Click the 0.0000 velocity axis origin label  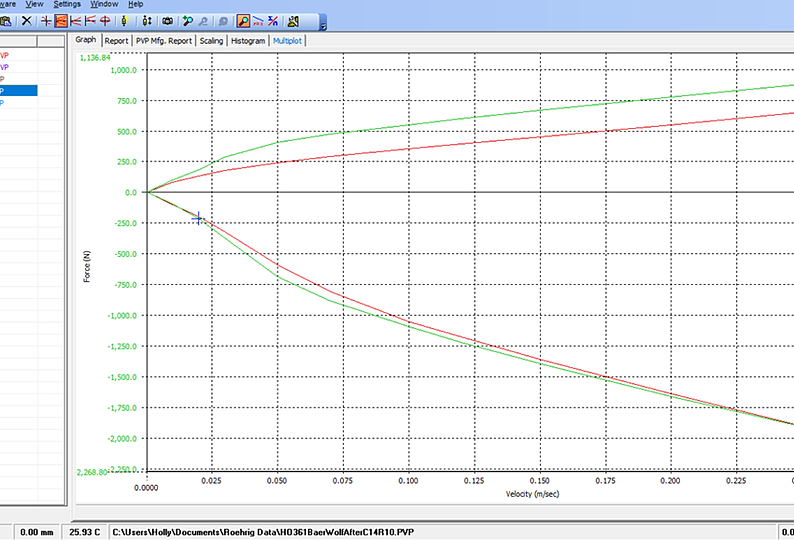146,488
